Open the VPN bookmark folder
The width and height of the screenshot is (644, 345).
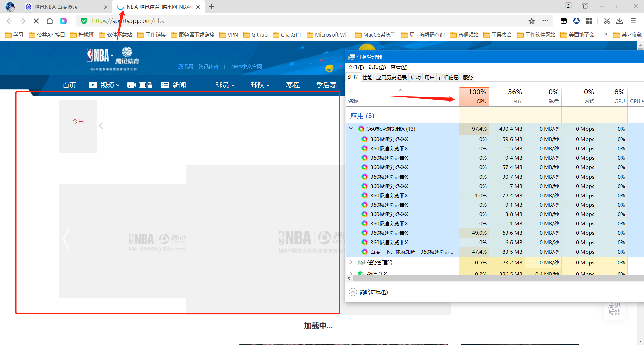coord(229,35)
